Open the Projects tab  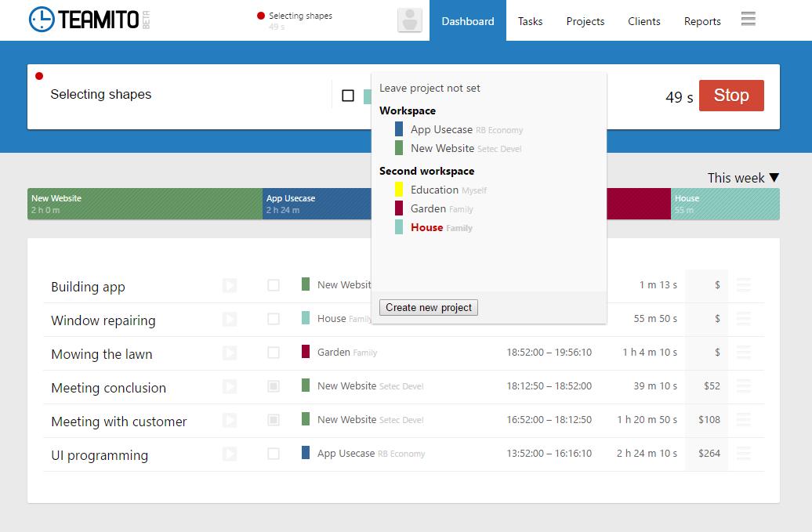click(x=585, y=21)
